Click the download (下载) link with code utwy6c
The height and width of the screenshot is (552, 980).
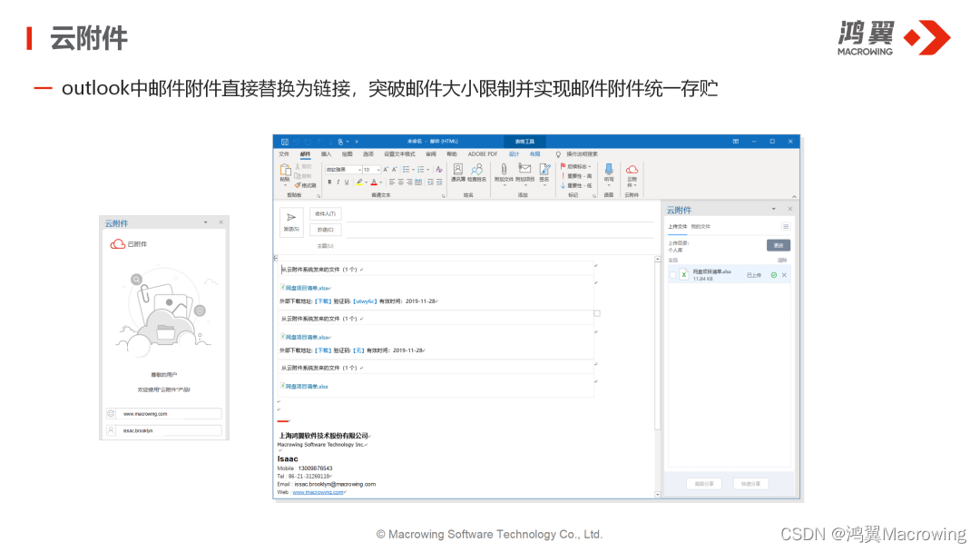pos(322,301)
